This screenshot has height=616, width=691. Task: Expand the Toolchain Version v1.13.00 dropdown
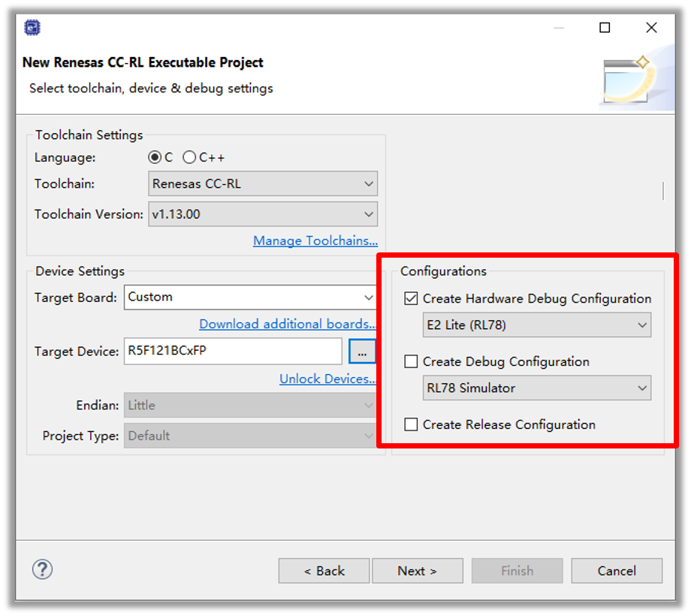263,214
